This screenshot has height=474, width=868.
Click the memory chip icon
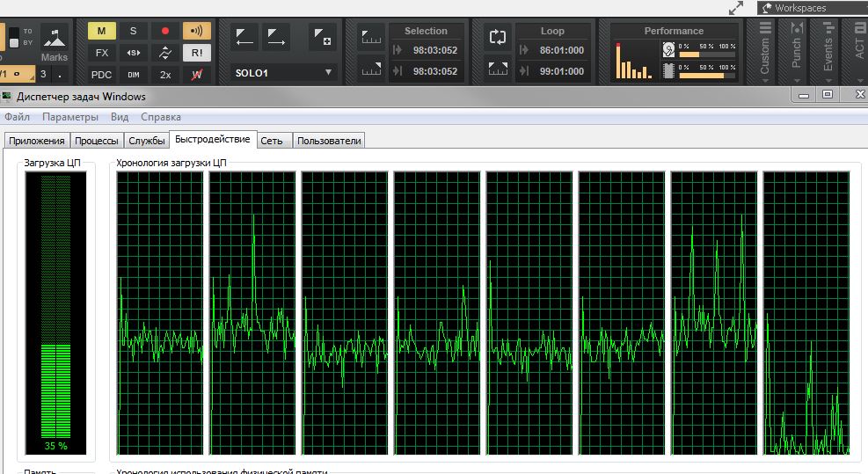click(668, 71)
